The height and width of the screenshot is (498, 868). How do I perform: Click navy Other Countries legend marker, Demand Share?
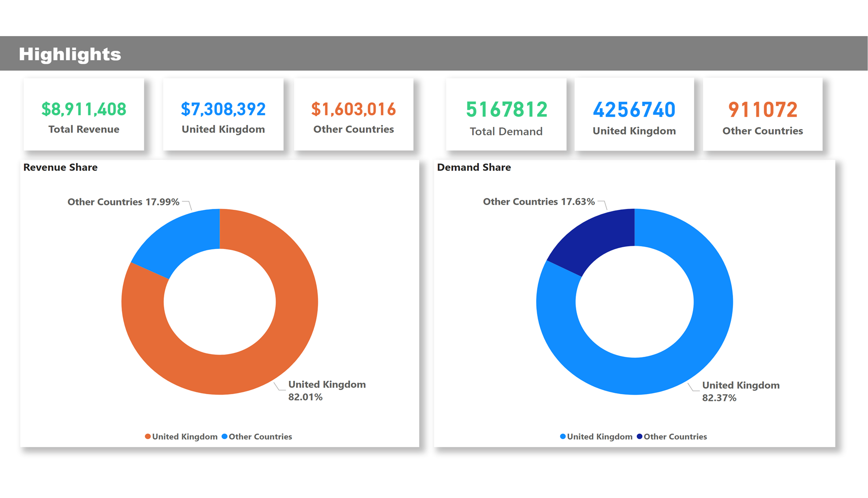tap(640, 437)
